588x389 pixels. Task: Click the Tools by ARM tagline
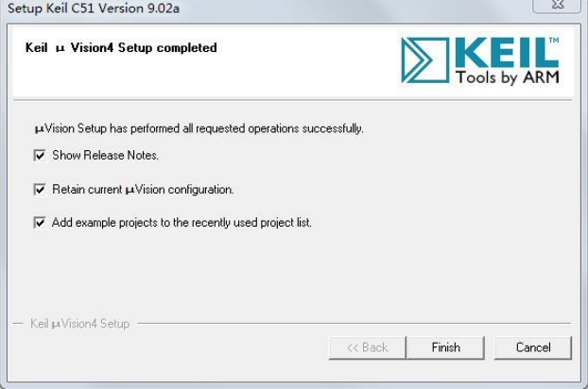click(x=507, y=77)
